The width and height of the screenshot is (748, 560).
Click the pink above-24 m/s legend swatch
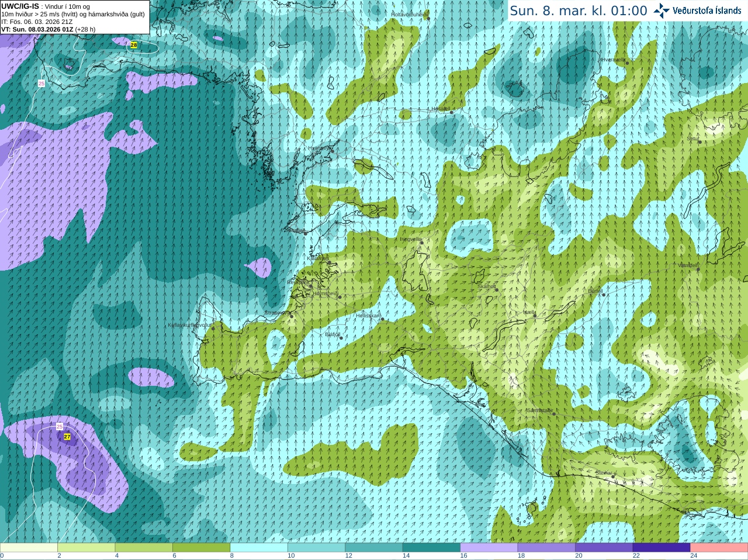click(x=719, y=548)
